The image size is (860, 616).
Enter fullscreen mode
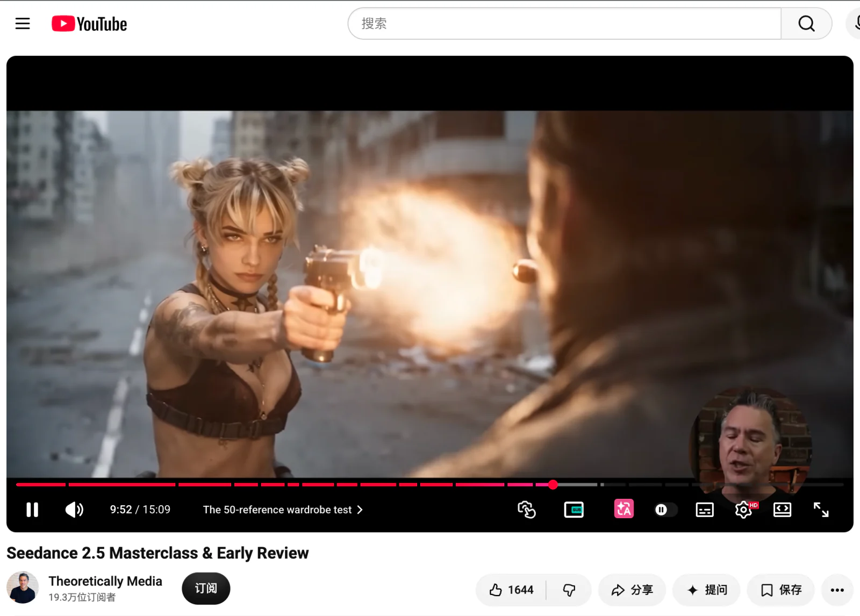tap(821, 510)
